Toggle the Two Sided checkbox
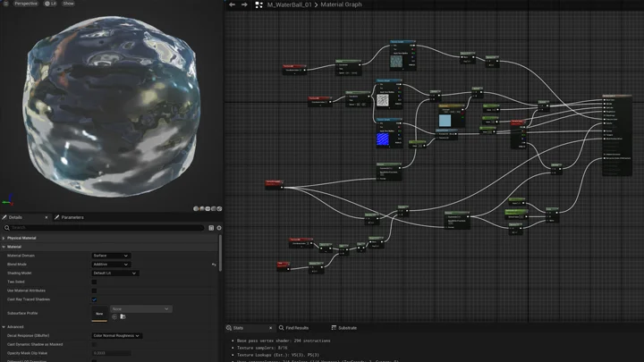This screenshot has width=644, height=362. [x=94, y=282]
